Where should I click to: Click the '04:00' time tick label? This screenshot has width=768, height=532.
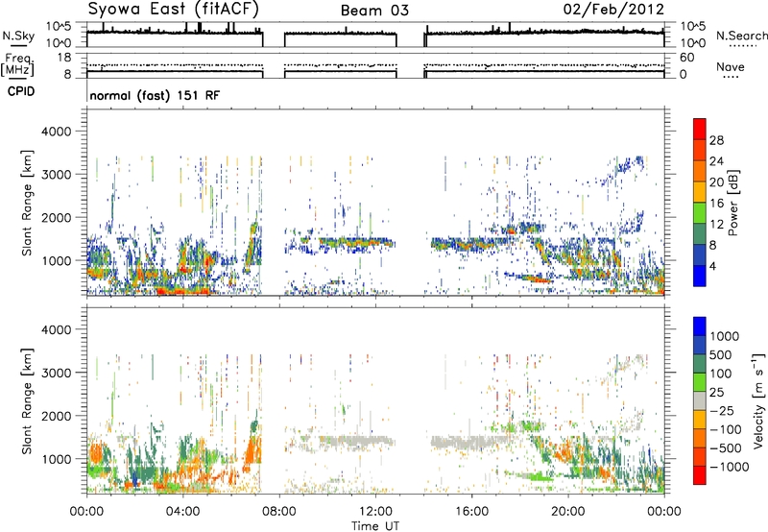(x=183, y=512)
